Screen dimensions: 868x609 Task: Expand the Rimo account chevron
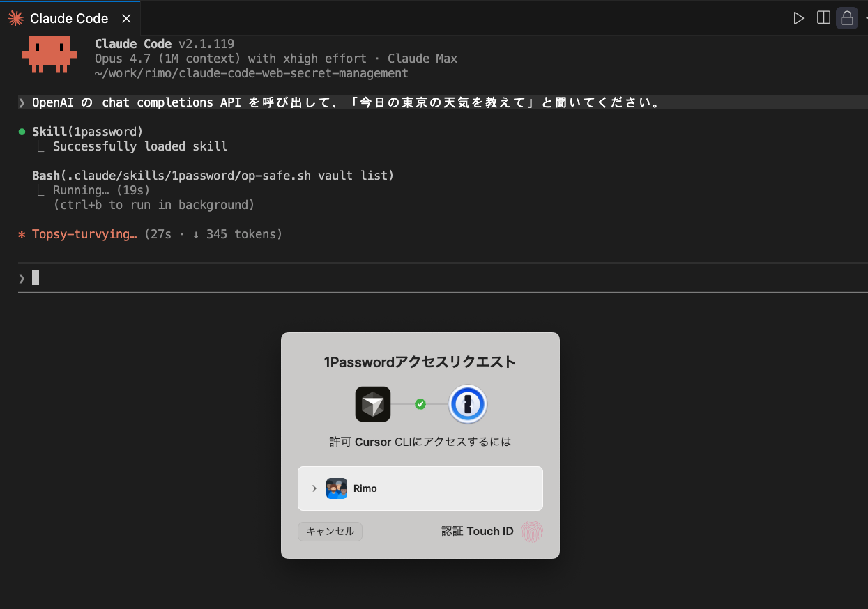coord(314,488)
